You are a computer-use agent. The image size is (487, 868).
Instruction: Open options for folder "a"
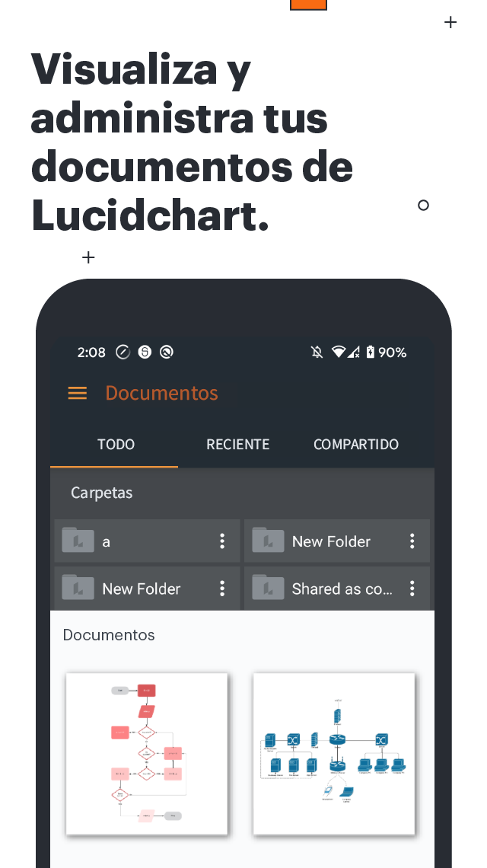[222, 541]
